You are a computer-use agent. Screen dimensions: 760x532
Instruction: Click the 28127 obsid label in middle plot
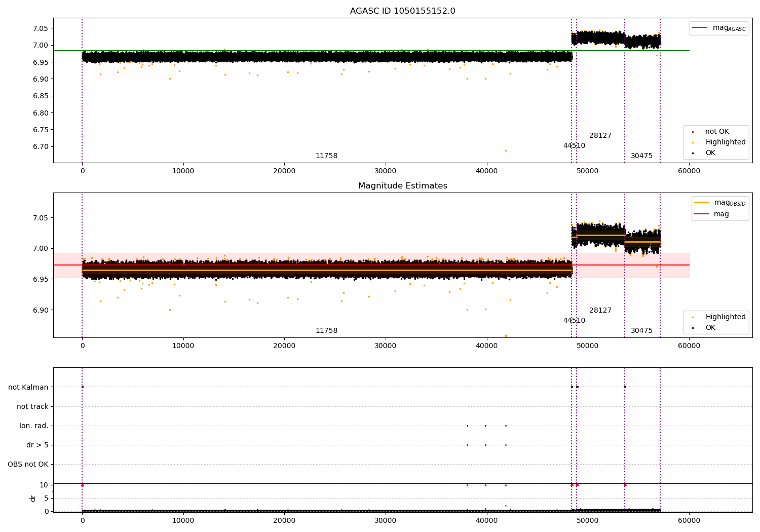coord(600,311)
